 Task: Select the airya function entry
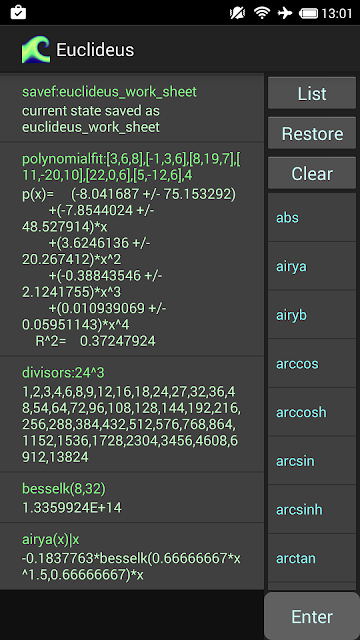[x=312, y=266]
